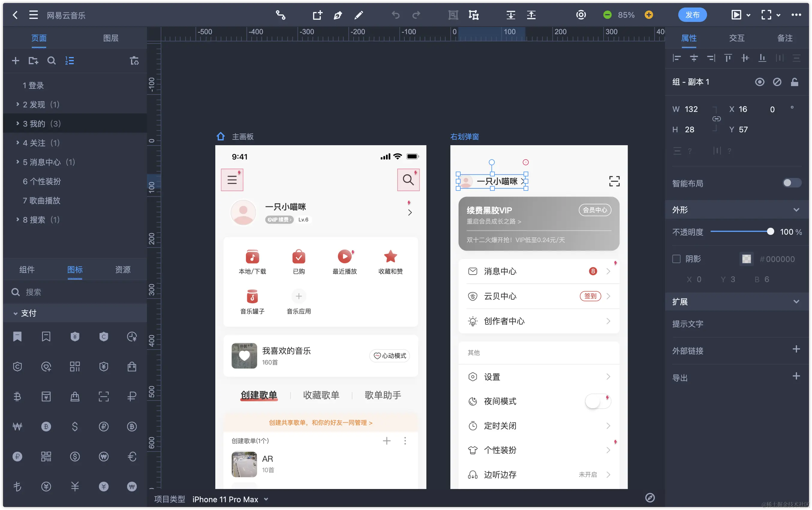Click the undo arrow icon
The width and height of the screenshot is (812, 510).
(396, 15)
